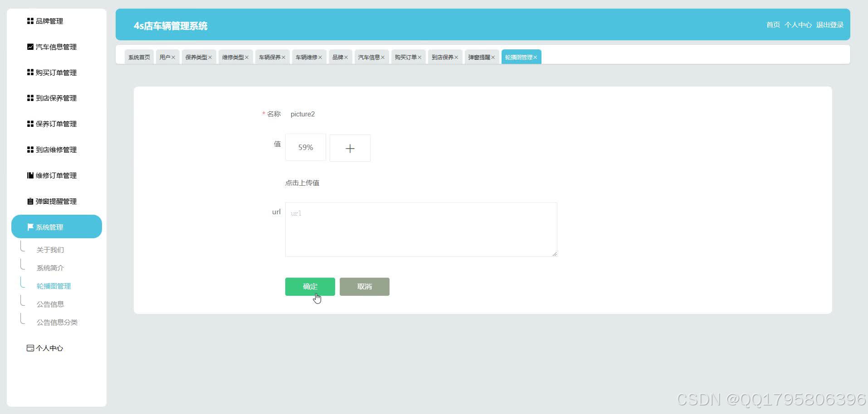Select the 维修订单管理 bar-chart icon
The width and height of the screenshot is (868, 414).
point(29,175)
